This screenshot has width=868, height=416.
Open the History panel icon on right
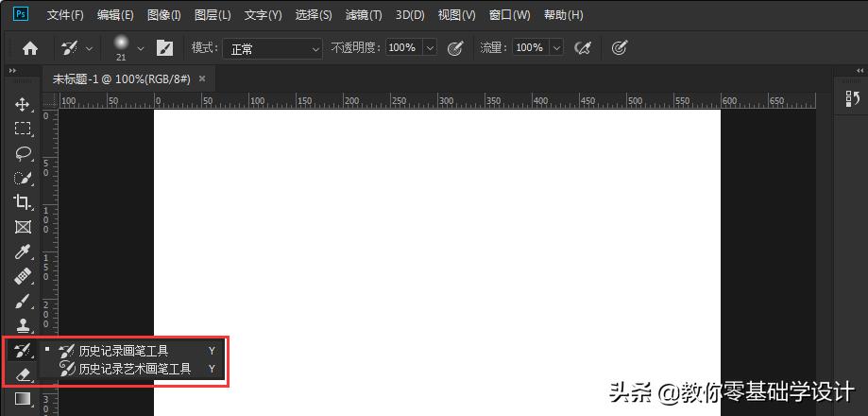click(852, 98)
